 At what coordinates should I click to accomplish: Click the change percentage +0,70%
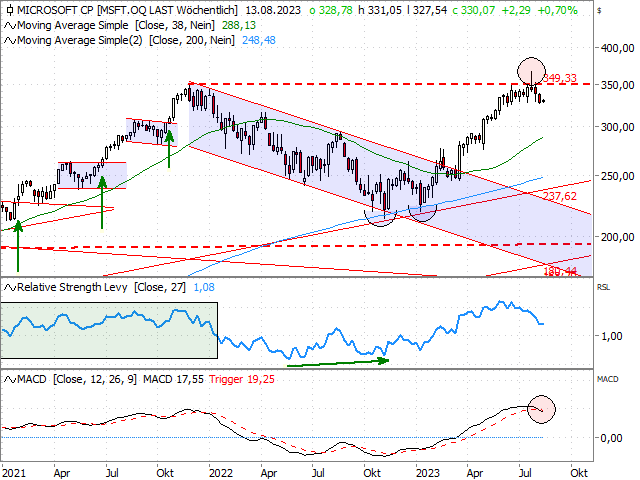point(558,10)
